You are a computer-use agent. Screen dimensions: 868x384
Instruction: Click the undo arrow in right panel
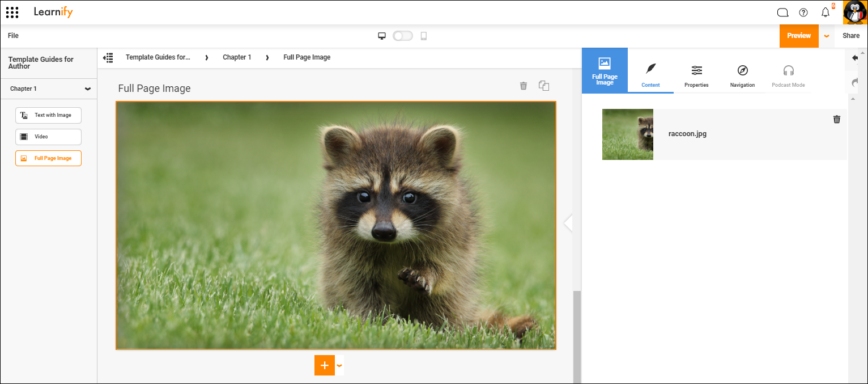pyautogui.click(x=855, y=57)
